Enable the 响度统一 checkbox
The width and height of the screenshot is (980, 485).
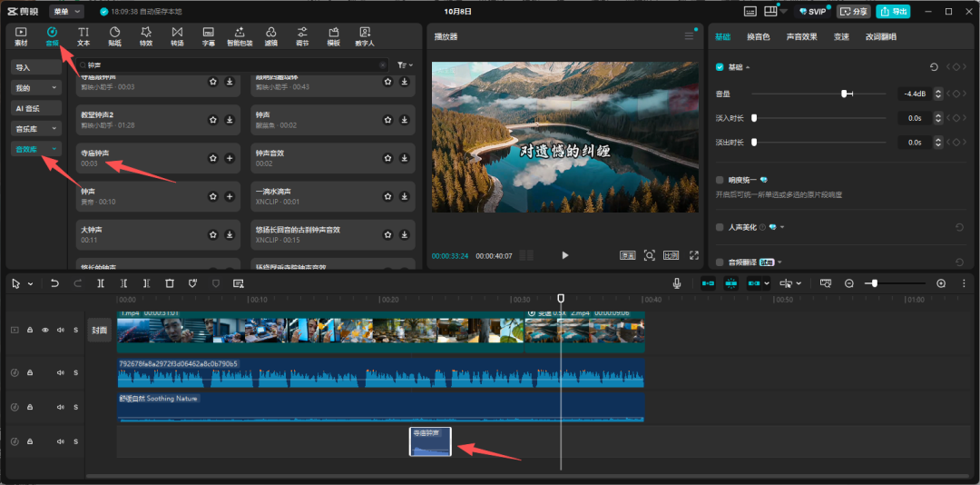(720, 180)
